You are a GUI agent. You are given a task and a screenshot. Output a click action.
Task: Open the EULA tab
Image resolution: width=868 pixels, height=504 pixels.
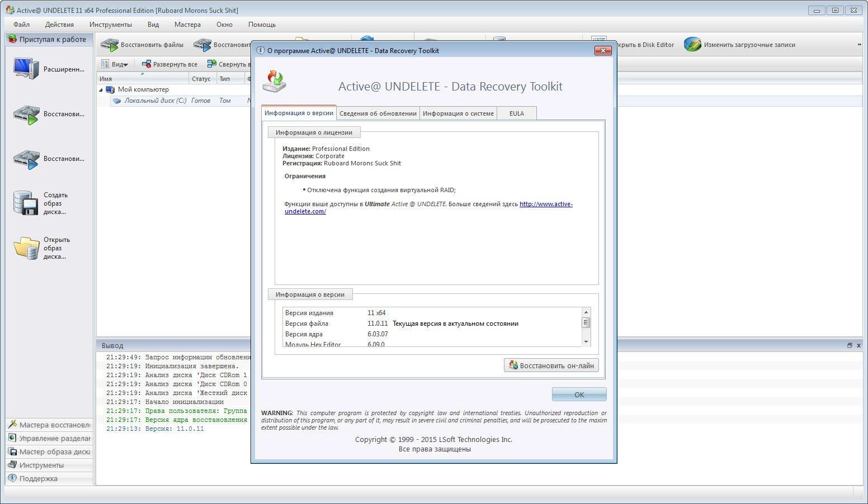coord(517,113)
